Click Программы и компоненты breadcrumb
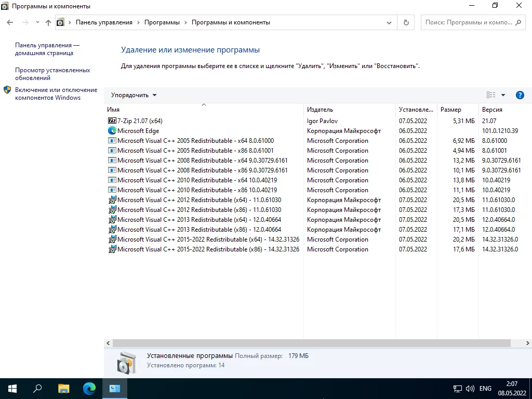The width and height of the screenshot is (532, 399). (231, 22)
